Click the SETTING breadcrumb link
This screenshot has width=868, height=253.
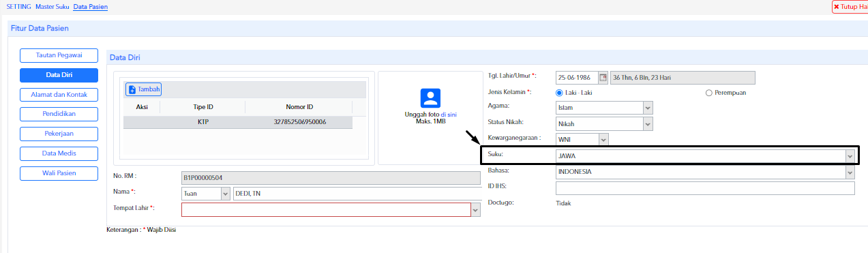pyautogui.click(x=18, y=7)
